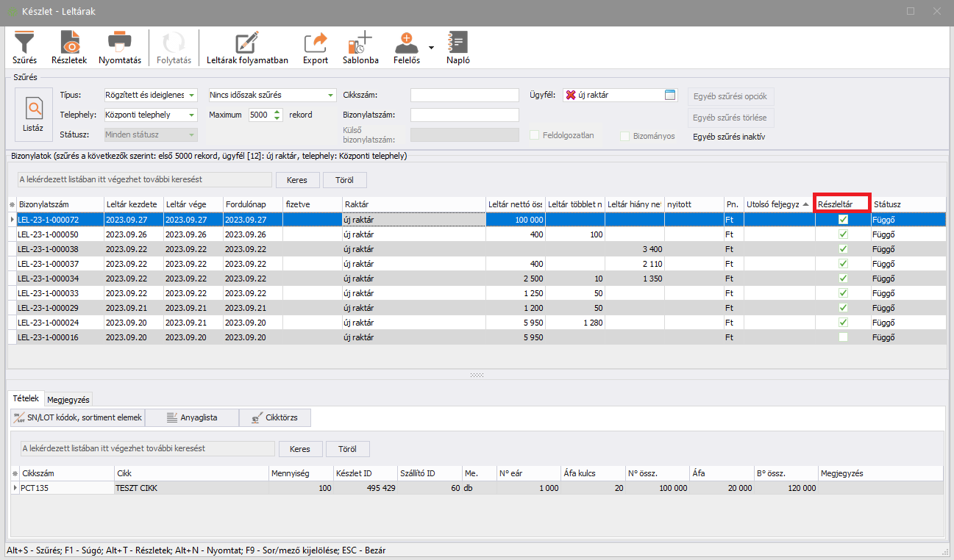Click the Anyaglista button
954x560 pixels.
pos(191,418)
